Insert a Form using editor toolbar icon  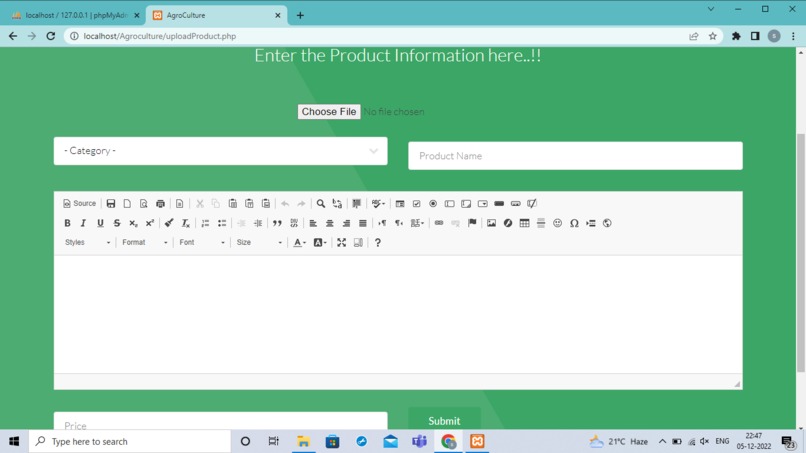pos(400,204)
